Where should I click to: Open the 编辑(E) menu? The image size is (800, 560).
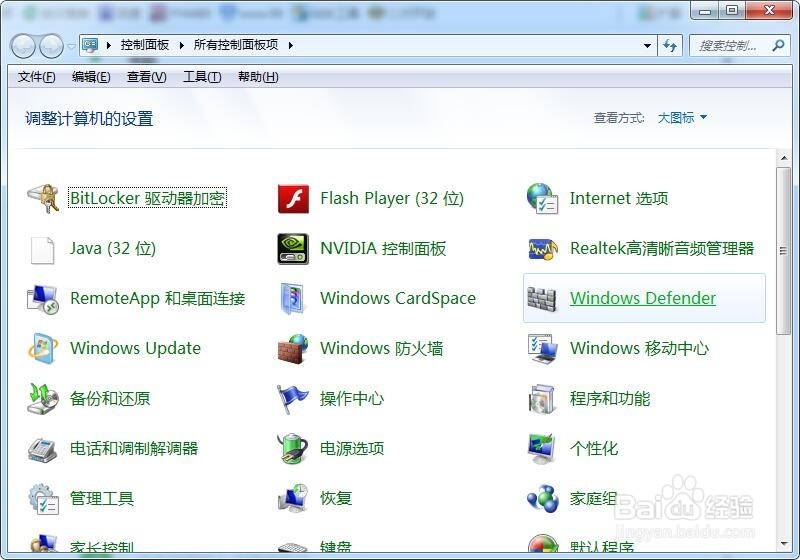(91, 77)
